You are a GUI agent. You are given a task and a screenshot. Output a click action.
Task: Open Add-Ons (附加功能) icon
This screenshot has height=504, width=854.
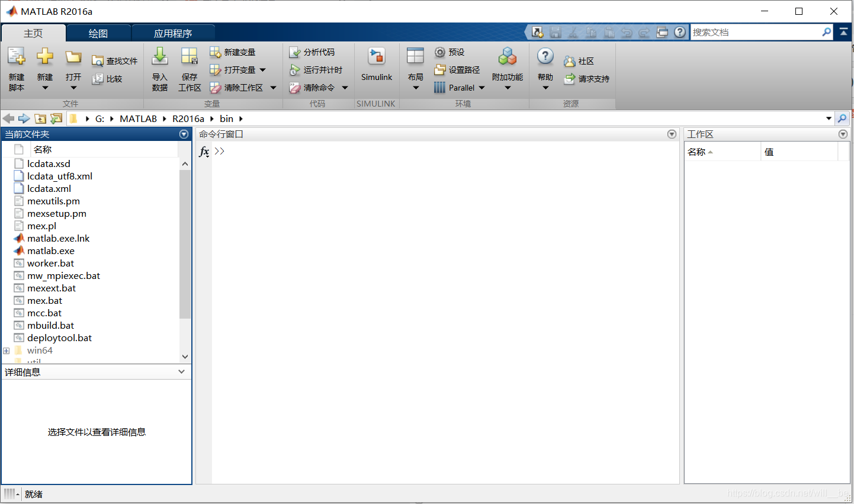[x=508, y=57]
